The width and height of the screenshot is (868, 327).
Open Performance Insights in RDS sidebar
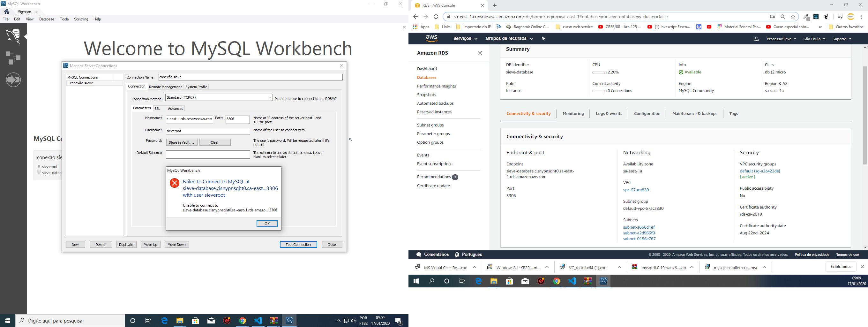(436, 86)
